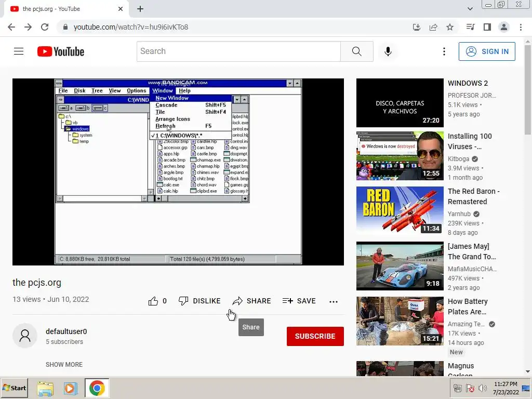Click the thumbs down Dislike icon
Screen dimensions: 532x399
point(183,301)
